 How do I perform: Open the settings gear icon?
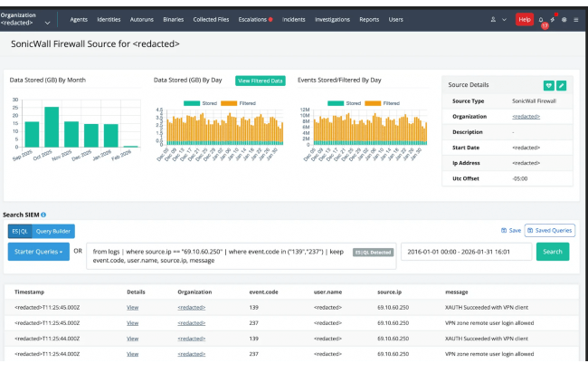[564, 19]
